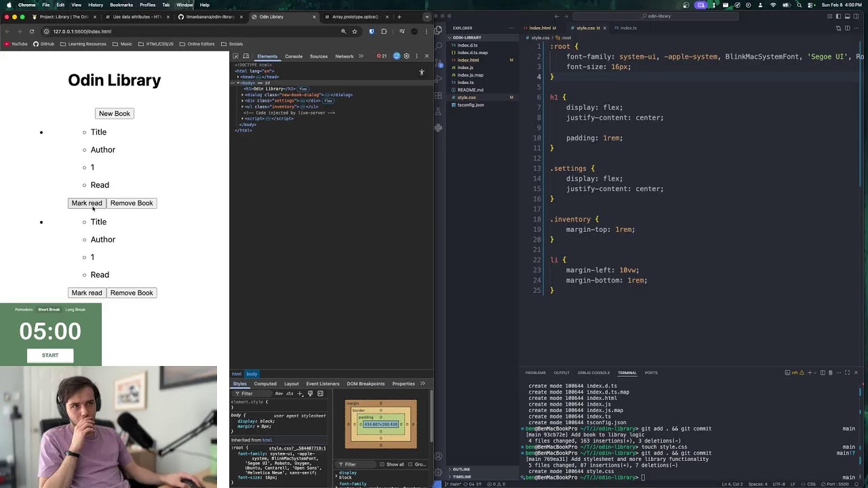Click the START button on the timer

(x=50, y=355)
